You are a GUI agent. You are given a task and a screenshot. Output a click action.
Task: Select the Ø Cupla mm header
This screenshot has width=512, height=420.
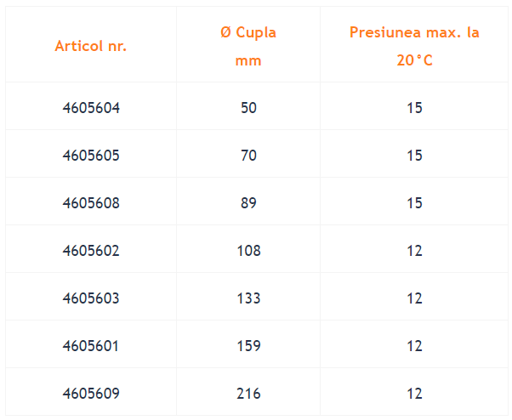(x=248, y=47)
